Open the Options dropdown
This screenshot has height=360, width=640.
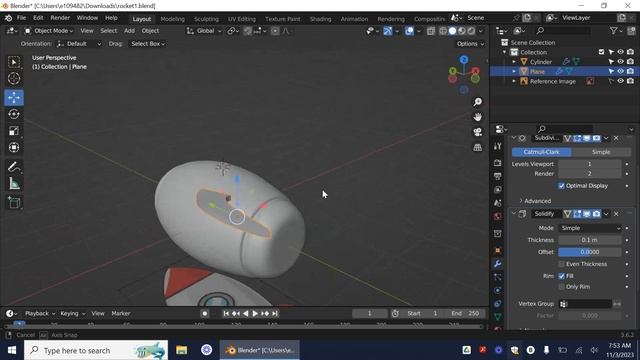(x=470, y=44)
